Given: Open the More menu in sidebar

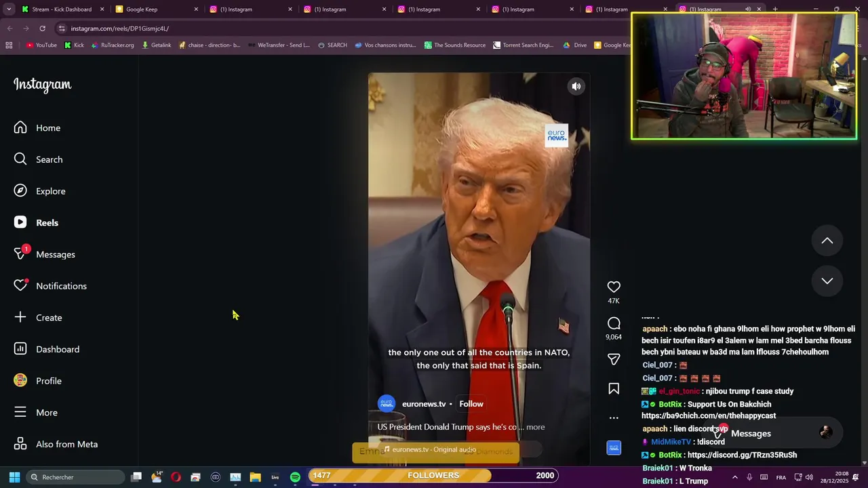Looking at the screenshot, I should pos(36,413).
